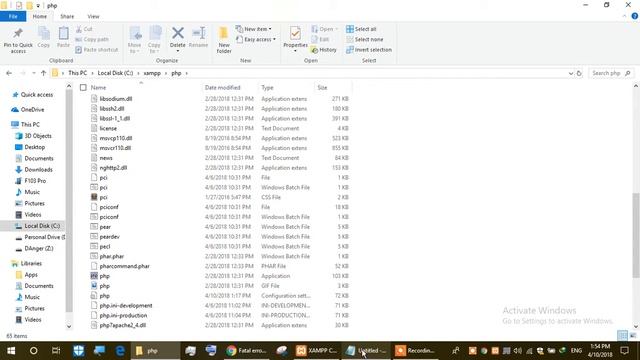Click Invert selection
This screenshot has height=360, width=640.
click(x=369, y=50)
